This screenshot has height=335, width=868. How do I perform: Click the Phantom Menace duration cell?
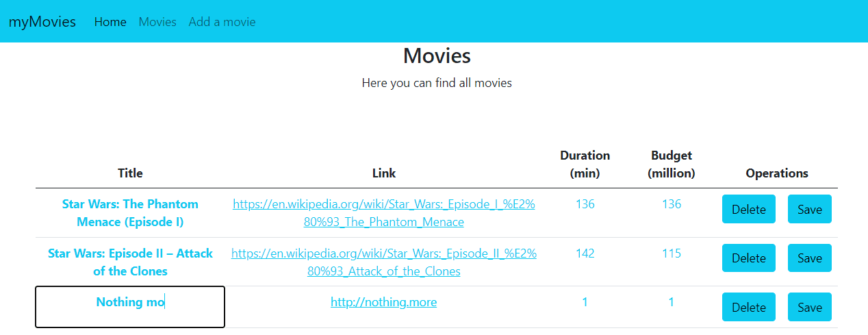585,204
